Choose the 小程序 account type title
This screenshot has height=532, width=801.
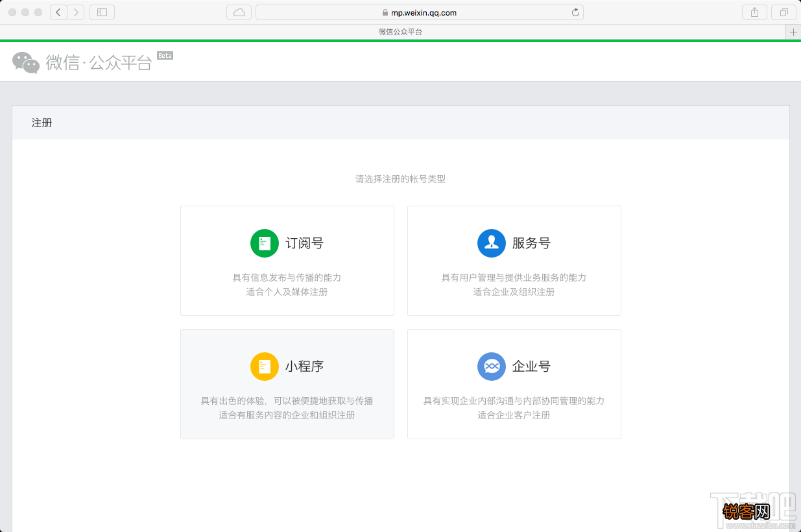(304, 367)
